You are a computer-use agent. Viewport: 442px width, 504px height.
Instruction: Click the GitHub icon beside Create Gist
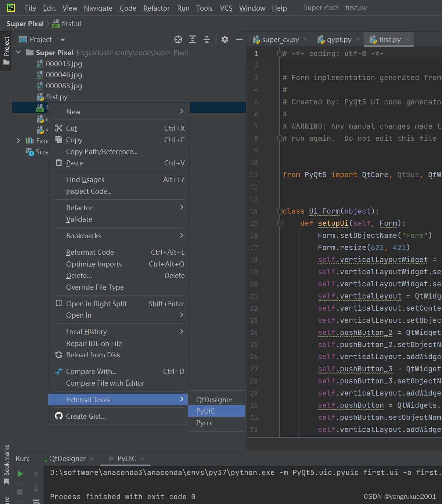pyautogui.click(x=59, y=416)
